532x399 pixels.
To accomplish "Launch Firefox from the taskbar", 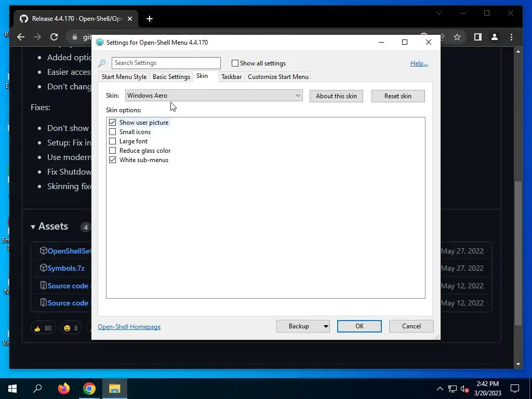I will (63, 389).
